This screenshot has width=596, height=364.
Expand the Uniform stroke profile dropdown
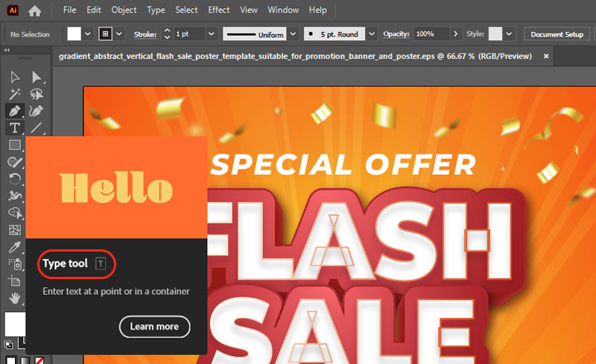pos(293,34)
